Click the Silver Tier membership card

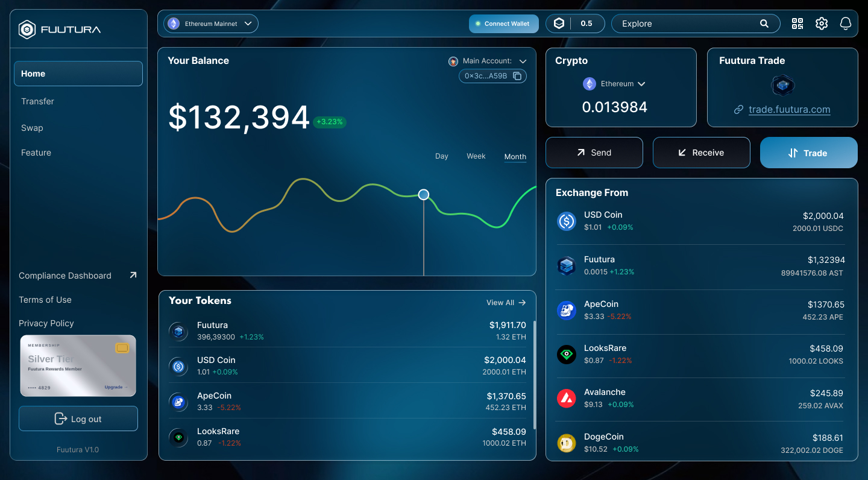point(78,366)
